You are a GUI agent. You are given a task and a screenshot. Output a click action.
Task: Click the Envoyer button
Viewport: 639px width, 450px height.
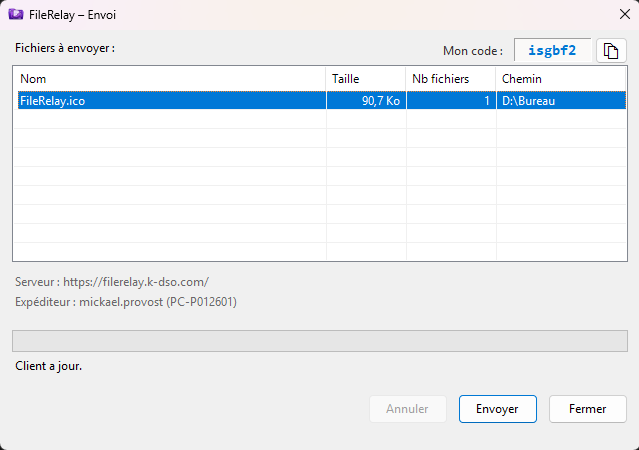click(498, 409)
